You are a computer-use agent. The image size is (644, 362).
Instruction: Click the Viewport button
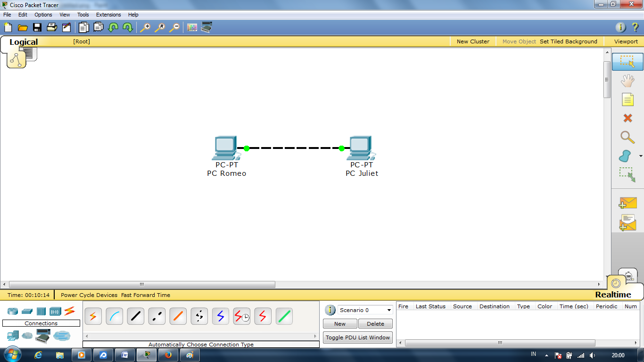[626, 41]
